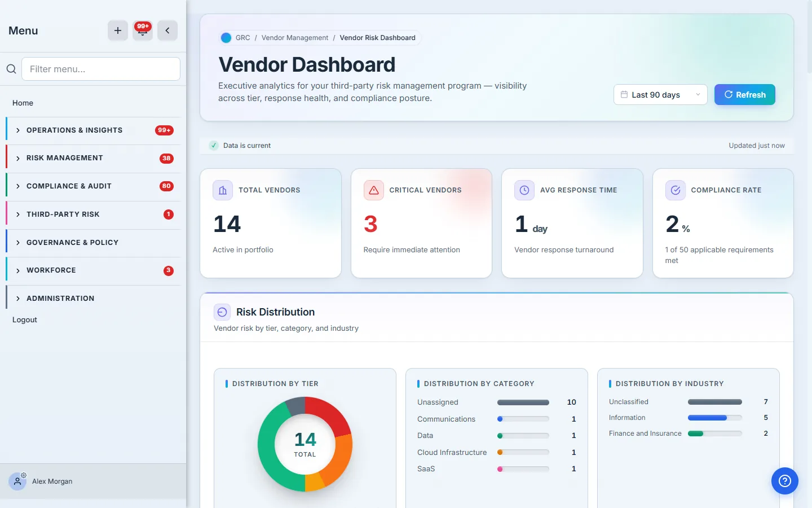Click the calendar icon in date range selector
Image resolution: width=812 pixels, height=508 pixels.
[624, 94]
